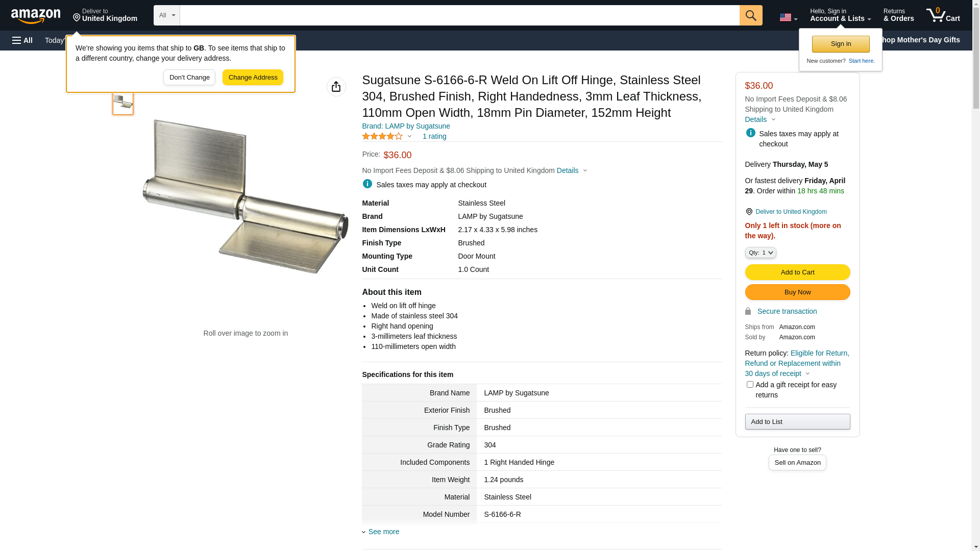The height and width of the screenshot is (551, 980).
Task: Open the search category All dropdown
Action: click(x=166, y=15)
